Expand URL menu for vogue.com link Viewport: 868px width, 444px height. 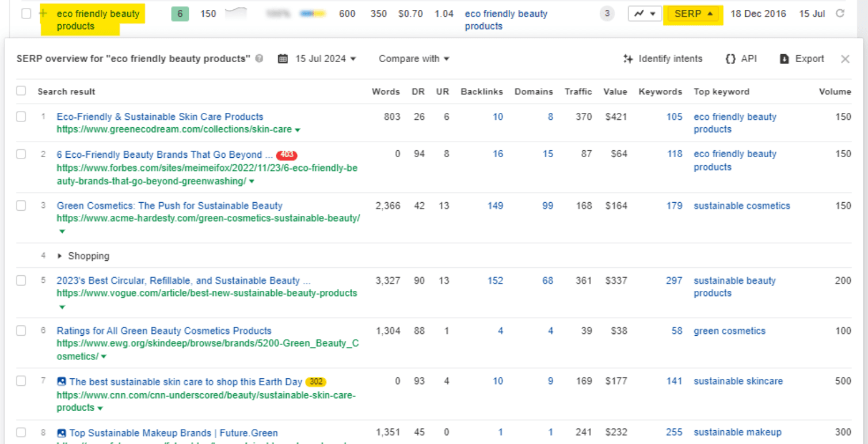click(62, 307)
